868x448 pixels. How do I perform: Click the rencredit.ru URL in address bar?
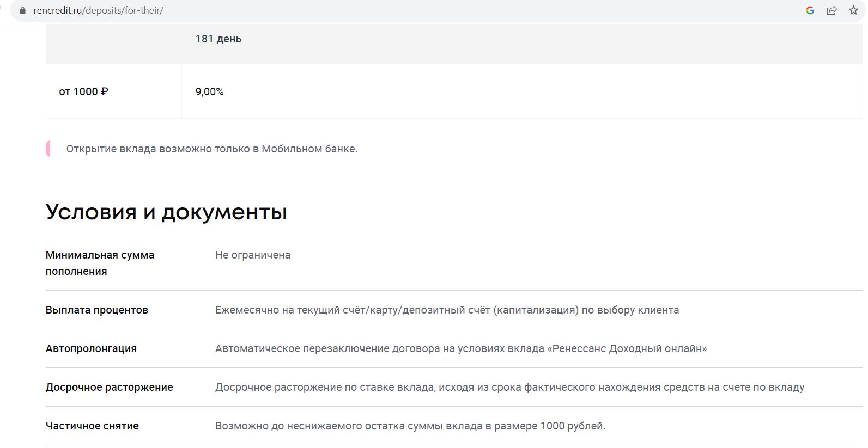click(98, 10)
